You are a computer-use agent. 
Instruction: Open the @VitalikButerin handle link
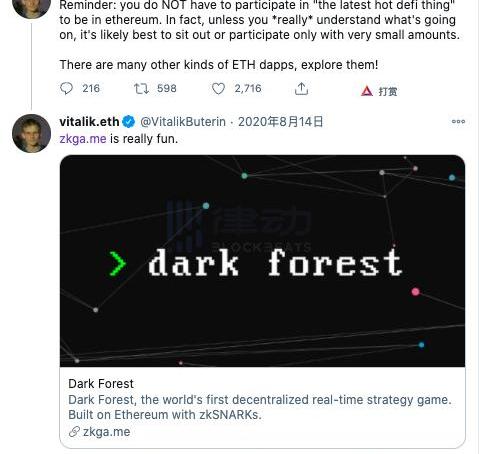coord(183,122)
